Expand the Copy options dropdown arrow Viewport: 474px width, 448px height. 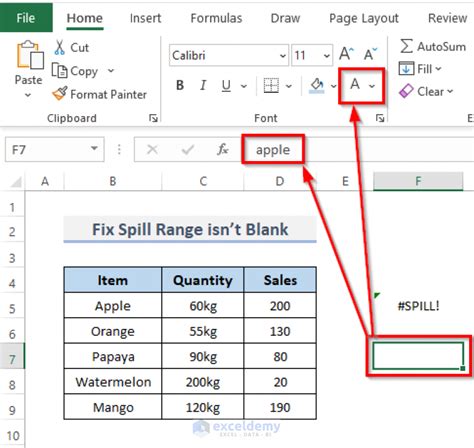pos(111,71)
